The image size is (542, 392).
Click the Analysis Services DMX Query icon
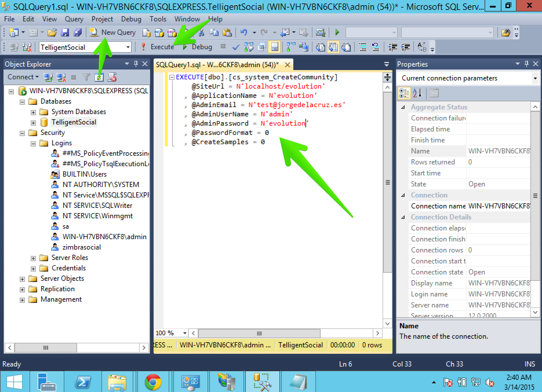(x=172, y=32)
